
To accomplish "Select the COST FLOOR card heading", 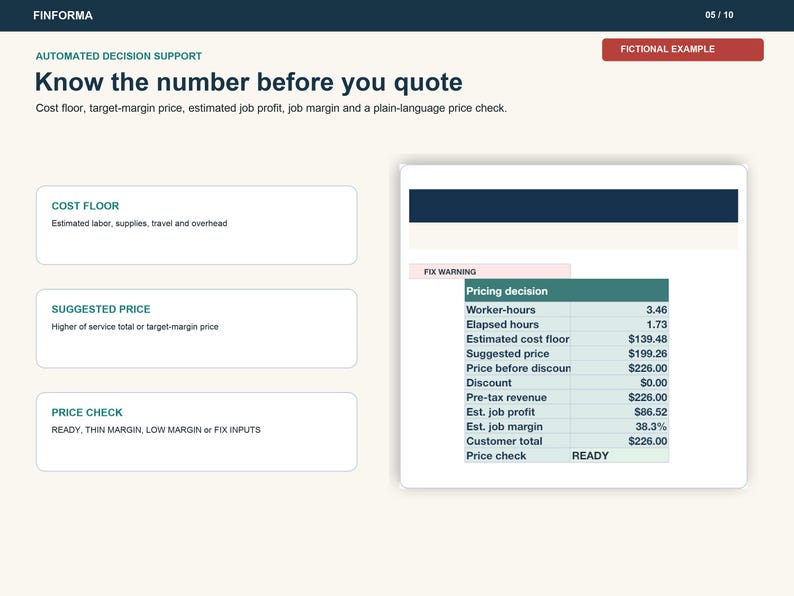I will (x=85, y=206).
